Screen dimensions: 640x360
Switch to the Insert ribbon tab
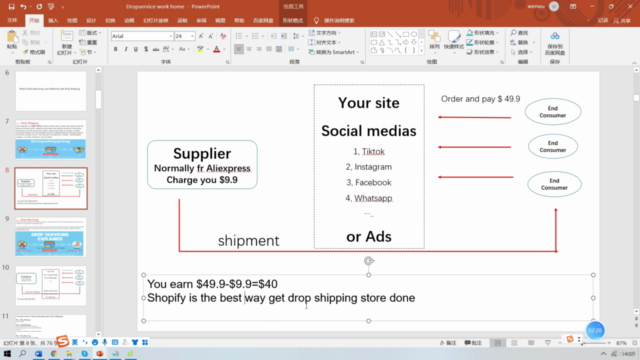(x=53, y=20)
